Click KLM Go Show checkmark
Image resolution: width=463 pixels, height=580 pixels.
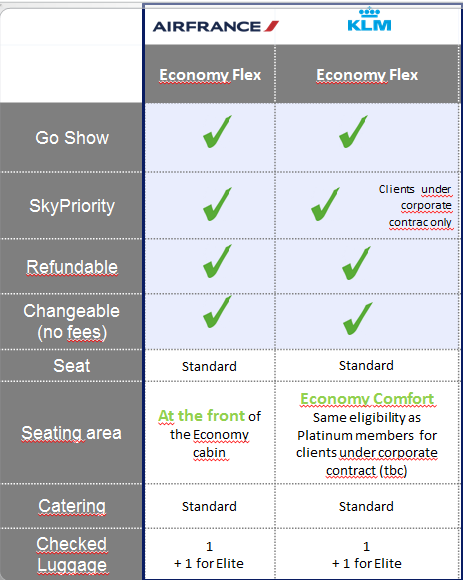coord(354,132)
